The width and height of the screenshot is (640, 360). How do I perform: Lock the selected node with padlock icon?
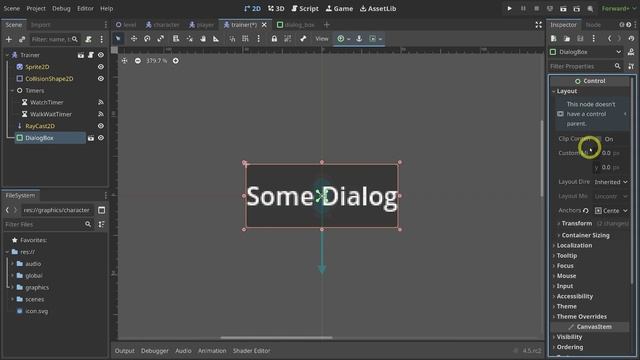point(274,39)
